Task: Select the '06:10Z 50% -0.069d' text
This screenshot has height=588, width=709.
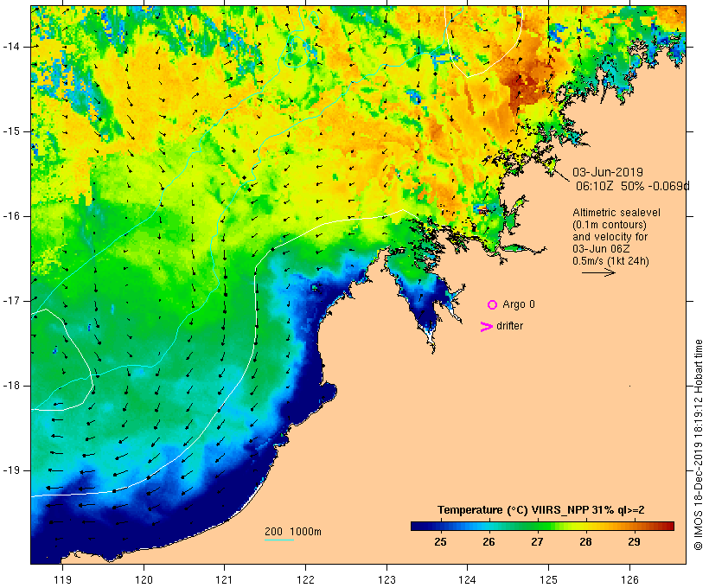Action: pyautogui.click(x=633, y=186)
